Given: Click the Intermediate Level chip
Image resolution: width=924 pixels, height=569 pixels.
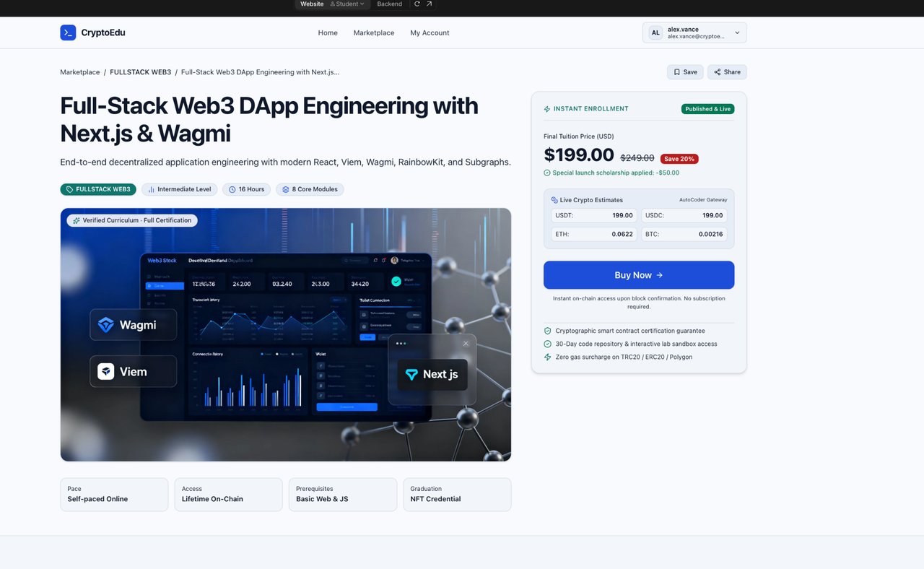Looking at the screenshot, I should tap(180, 189).
